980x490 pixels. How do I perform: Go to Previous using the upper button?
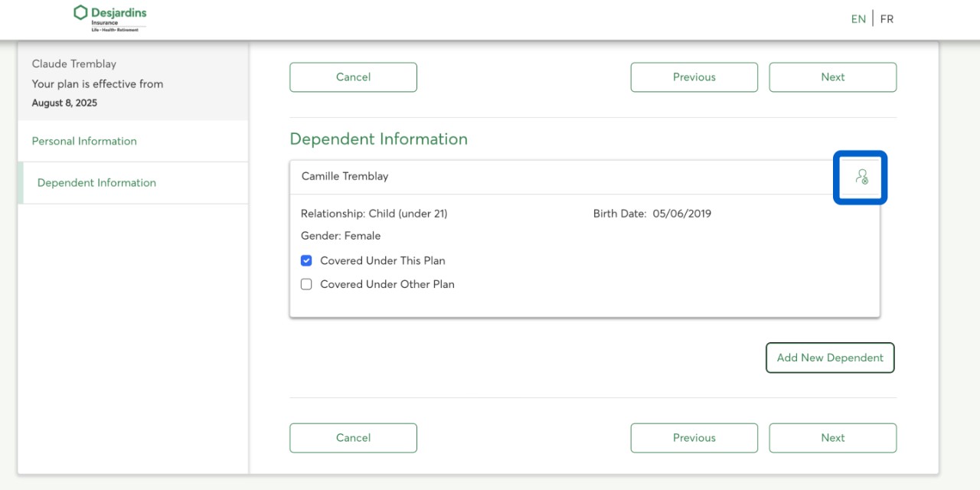coord(694,77)
